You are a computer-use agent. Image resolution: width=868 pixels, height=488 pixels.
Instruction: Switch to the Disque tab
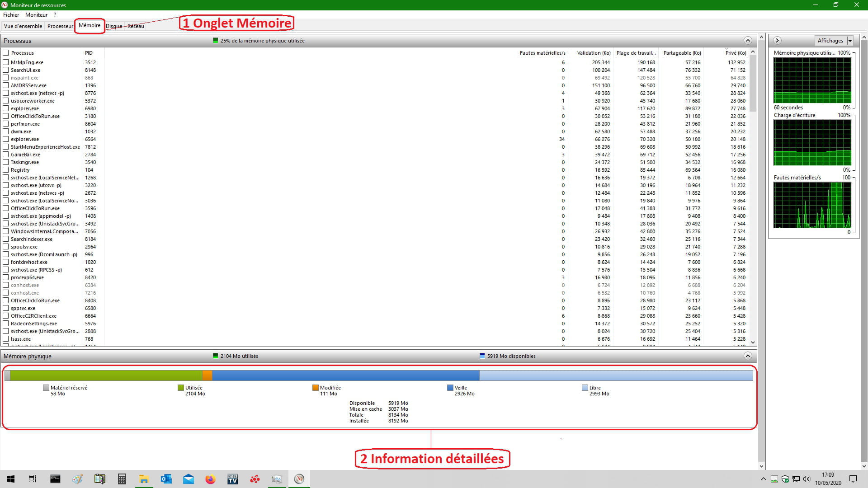coord(114,26)
